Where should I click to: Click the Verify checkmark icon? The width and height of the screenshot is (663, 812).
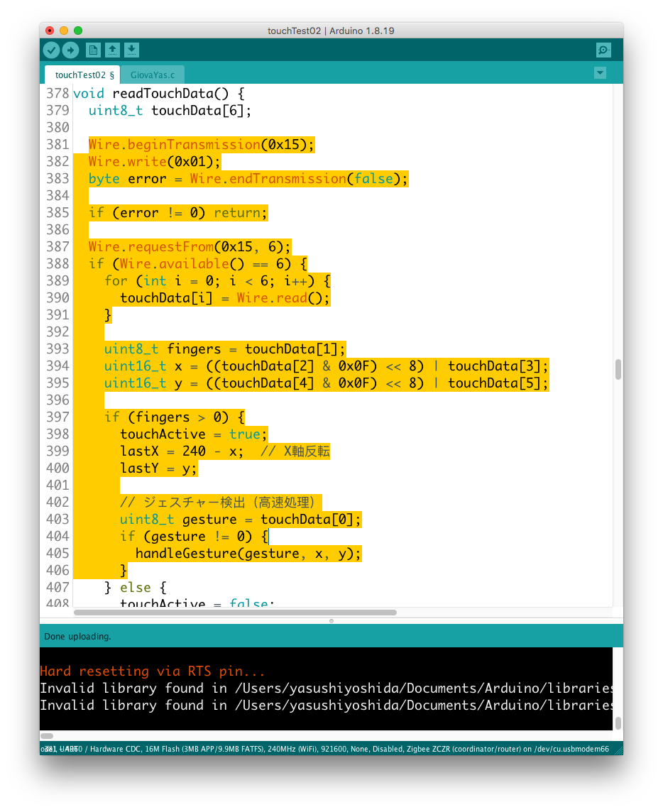click(x=51, y=50)
